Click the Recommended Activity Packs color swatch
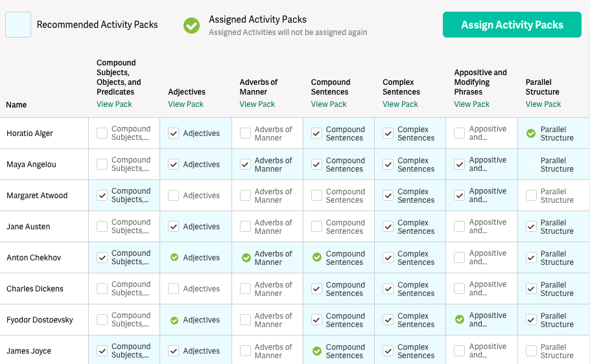The width and height of the screenshot is (590, 364). coord(18,25)
